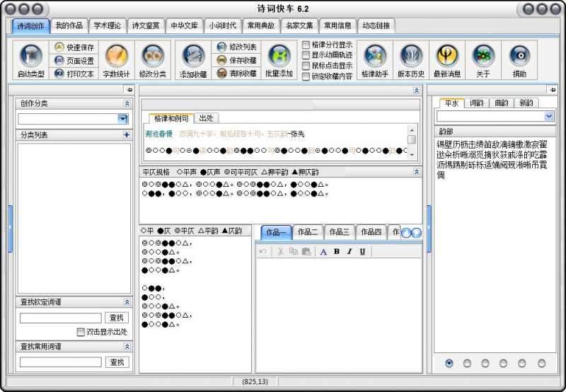Screen dimensions: 566x392
Task: Collapse the 平仄规格 panel
Action: pyautogui.click(x=416, y=171)
